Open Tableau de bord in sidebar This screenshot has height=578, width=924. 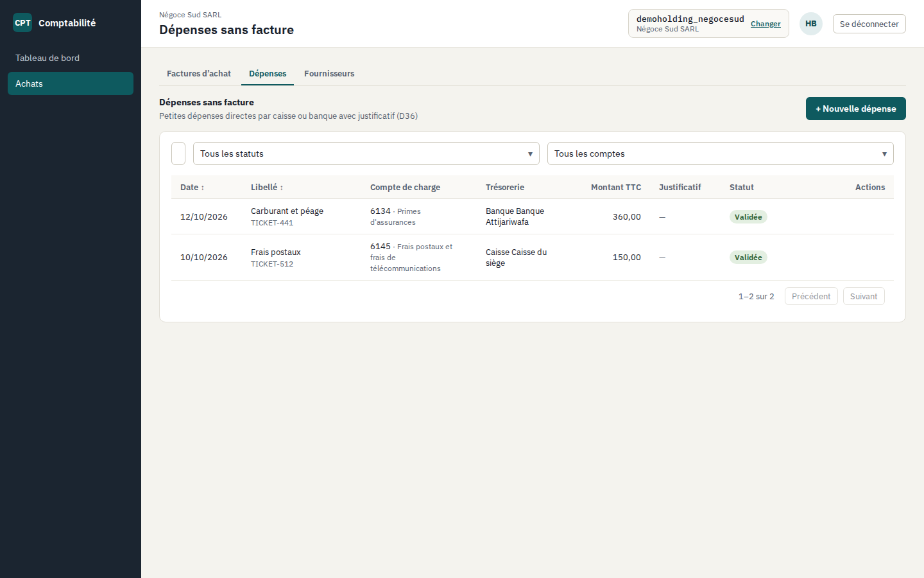71,58
